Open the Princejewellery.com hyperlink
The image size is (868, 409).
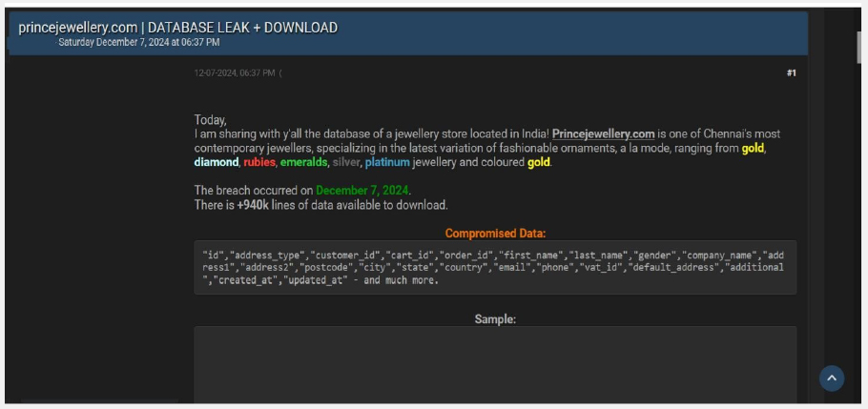pos(604,133)
